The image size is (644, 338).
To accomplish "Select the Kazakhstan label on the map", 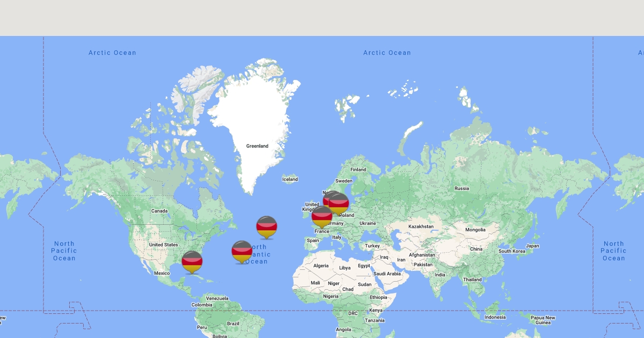I will pos(420,226).
